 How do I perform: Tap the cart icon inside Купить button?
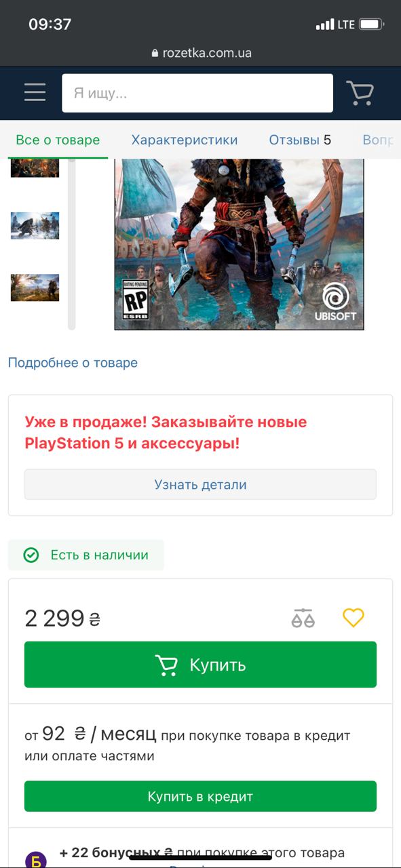[x=166, y=665]
